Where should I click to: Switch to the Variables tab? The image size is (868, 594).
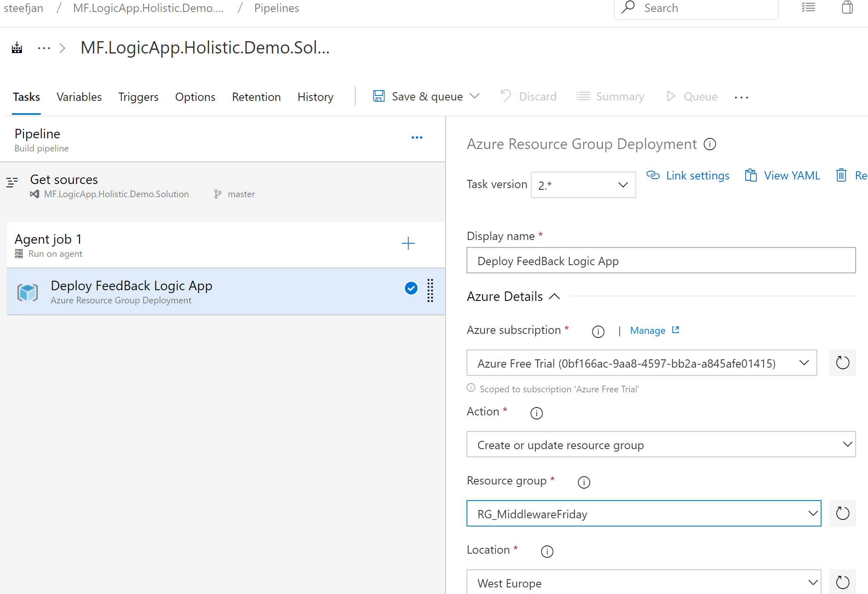(x=79, y=97)
